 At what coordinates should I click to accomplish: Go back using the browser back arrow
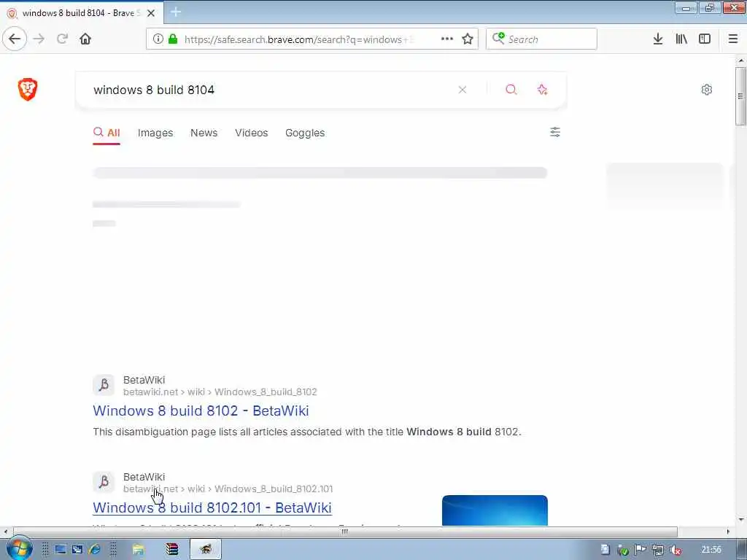[x=15, y=39]
